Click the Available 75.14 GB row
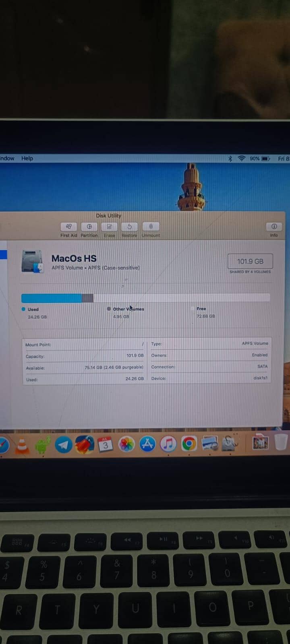 click(85, 368)
